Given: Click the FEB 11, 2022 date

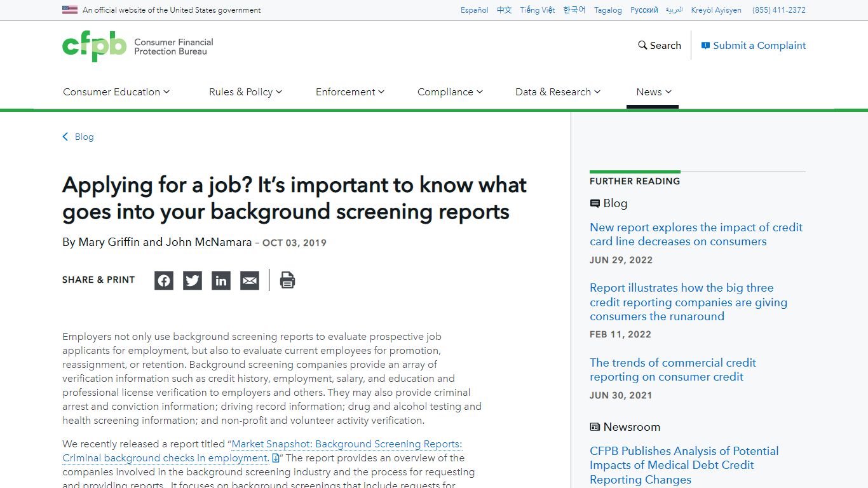Looking at the screenshot, I should (620, 334).
